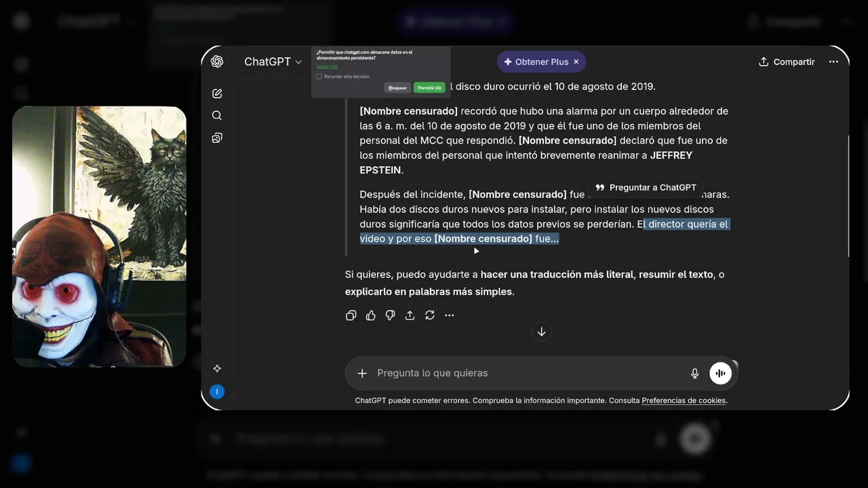The image size is (868, 488).
Task: Click the webcam overlay with masked person
Action: click(x=99, y=237)
